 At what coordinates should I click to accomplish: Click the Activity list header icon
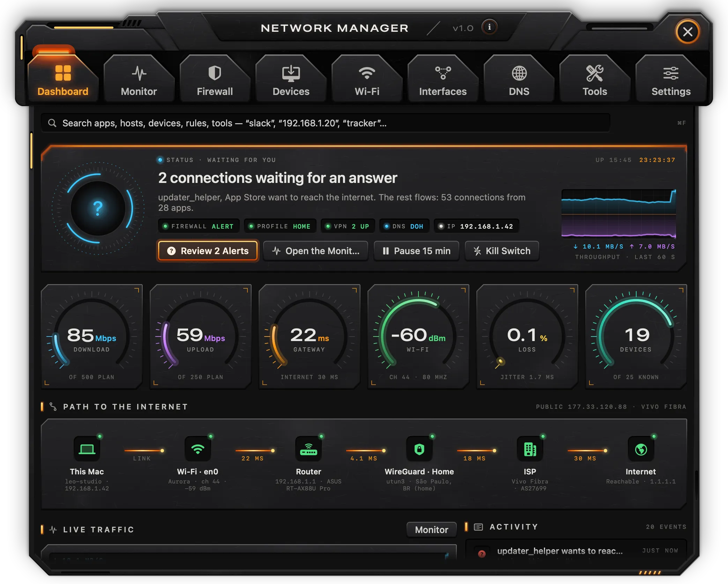478,527
